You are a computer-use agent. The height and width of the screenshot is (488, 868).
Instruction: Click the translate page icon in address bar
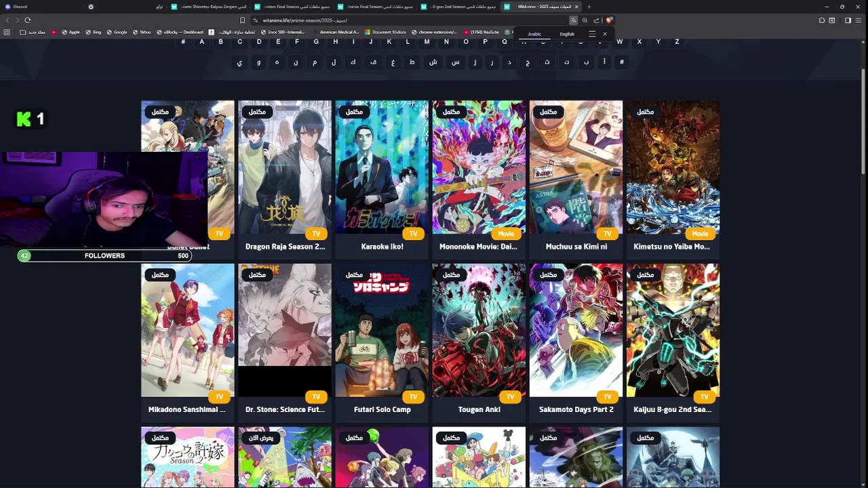(x=573, y=20)
